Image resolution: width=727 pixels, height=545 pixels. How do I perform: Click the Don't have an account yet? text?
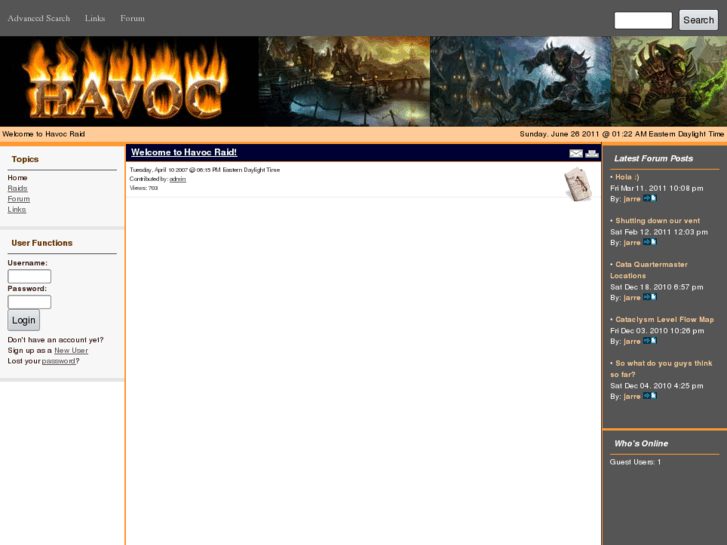tap(56, 340)
